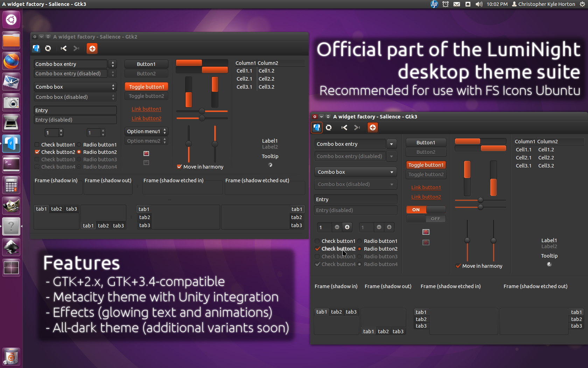Select tab2 in Gtk3 bottom-tab notebook

tap(383, 332)
